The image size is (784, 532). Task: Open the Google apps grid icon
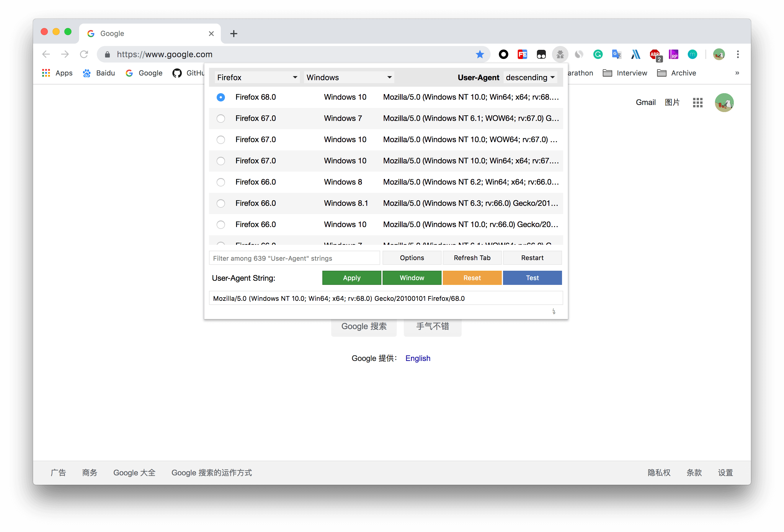(x=697, y=103)
